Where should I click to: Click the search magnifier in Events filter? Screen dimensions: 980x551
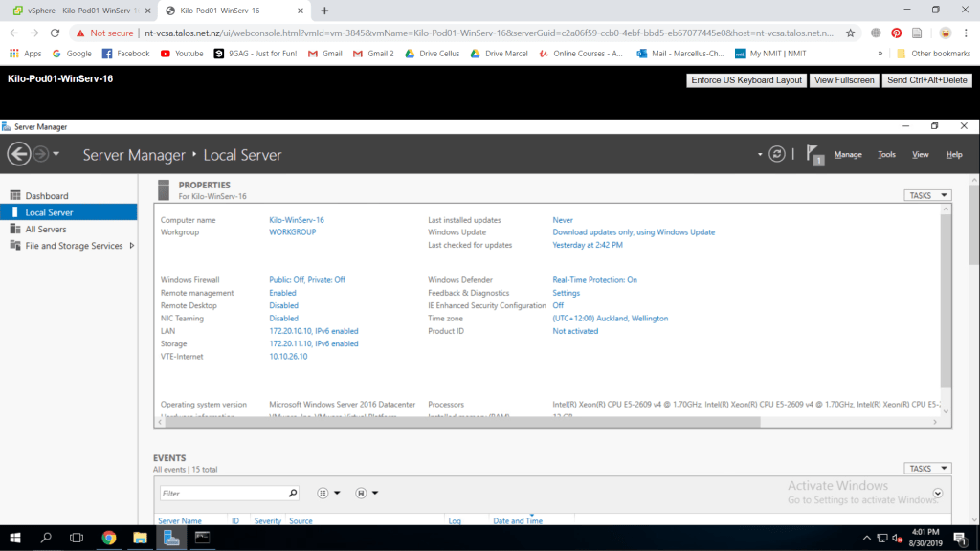tap(293, 494)
